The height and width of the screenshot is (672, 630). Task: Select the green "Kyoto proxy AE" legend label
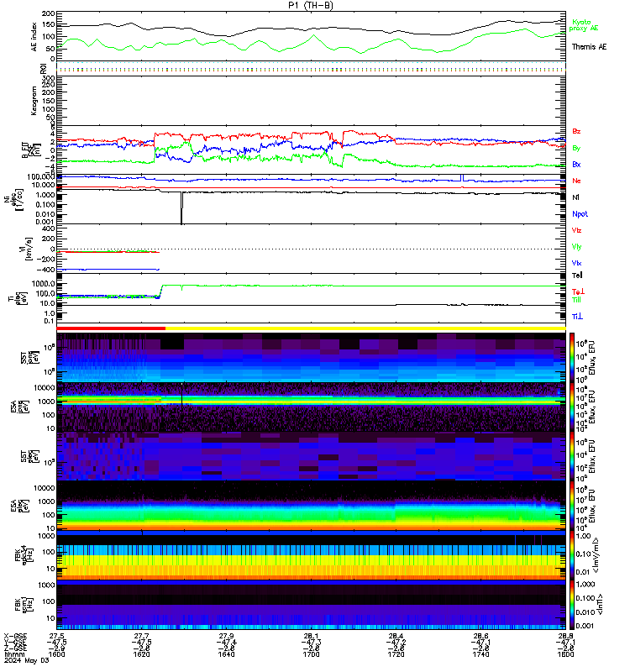click(x=583, y=25)
